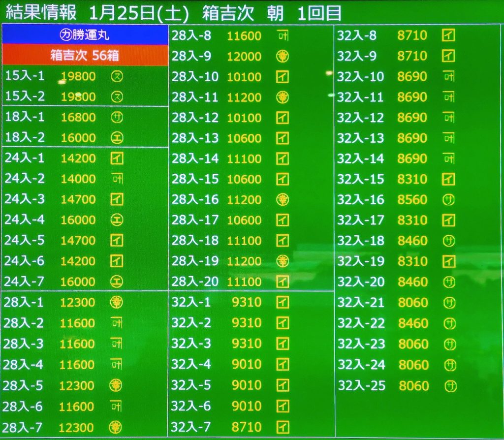
Task: Click the orange 箱吉次 56箱 bar
Action: coord(85,55)
